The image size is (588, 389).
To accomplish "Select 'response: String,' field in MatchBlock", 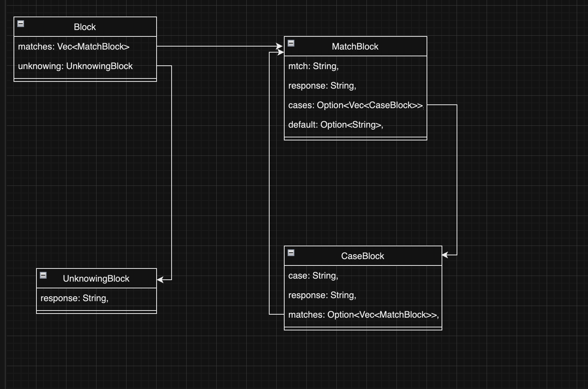I will [x=356, y=86].
